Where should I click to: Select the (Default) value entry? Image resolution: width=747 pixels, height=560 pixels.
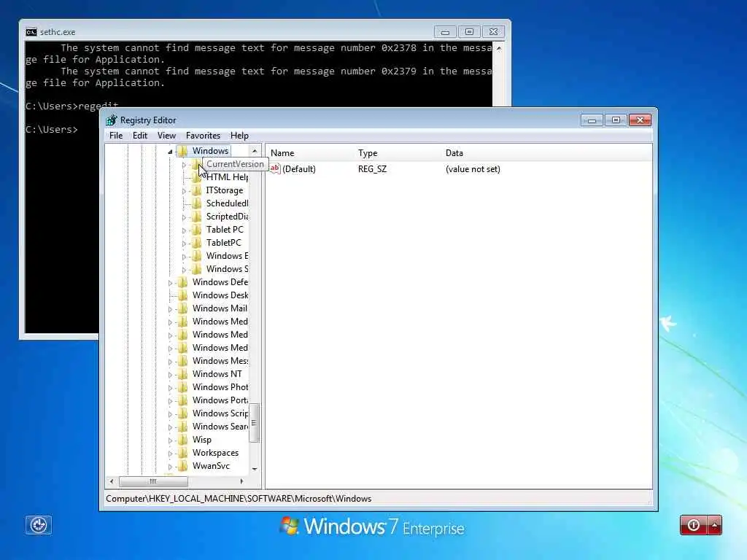pyautogui.click(x=298, y=169)
